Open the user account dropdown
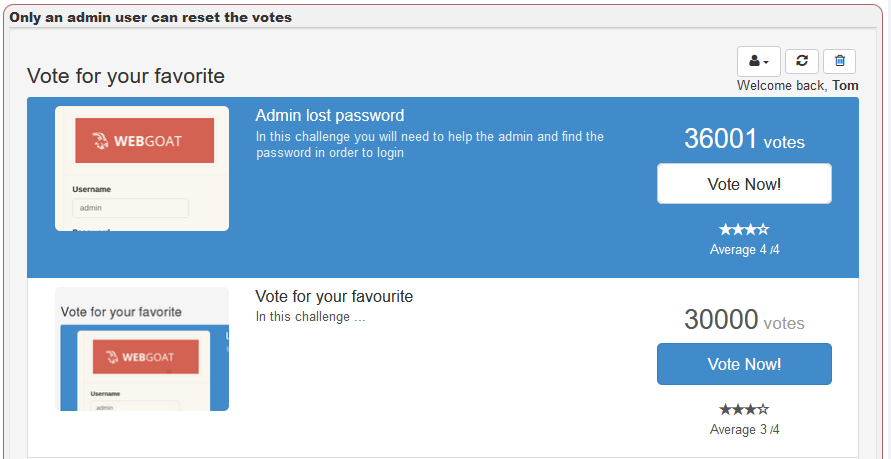This screenshot has height=459, width=891. click(x=759, y=61)
